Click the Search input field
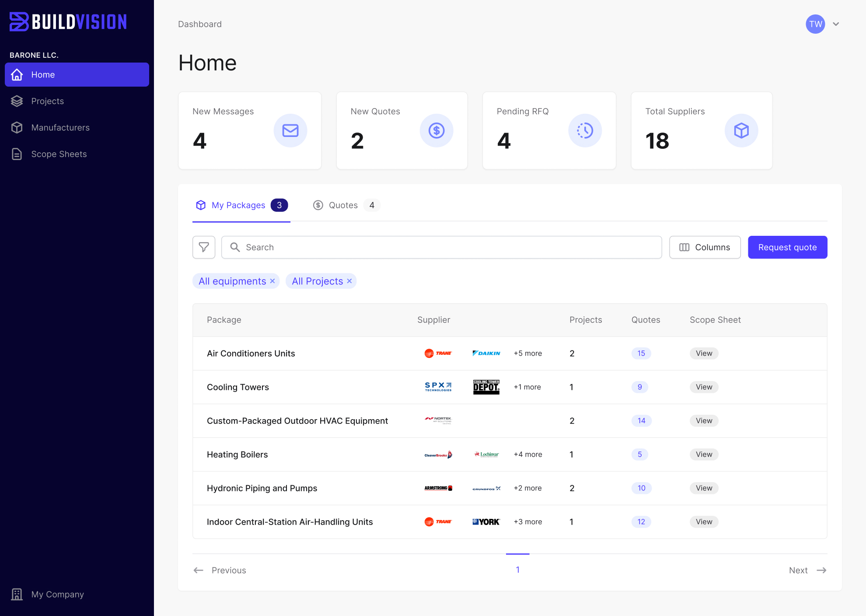The image size is (866, 616). coord(442,247)
